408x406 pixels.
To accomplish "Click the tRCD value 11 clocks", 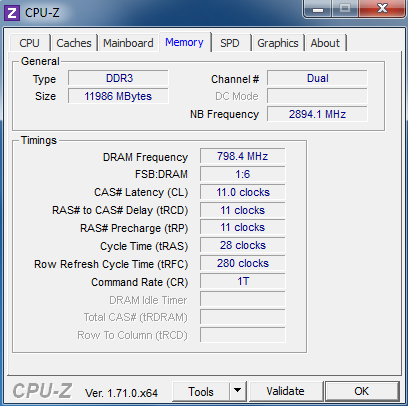I will (x=243, y=210).
